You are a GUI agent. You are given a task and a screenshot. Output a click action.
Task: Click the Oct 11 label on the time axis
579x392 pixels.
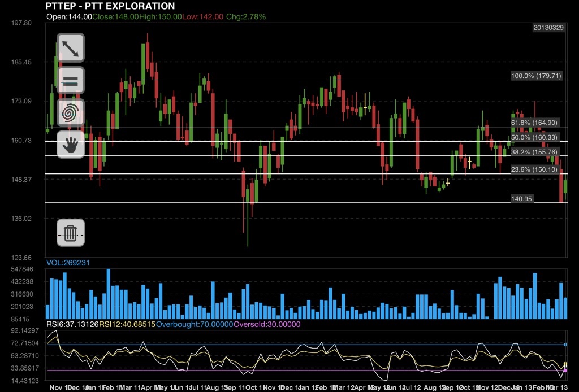point(255,387)
